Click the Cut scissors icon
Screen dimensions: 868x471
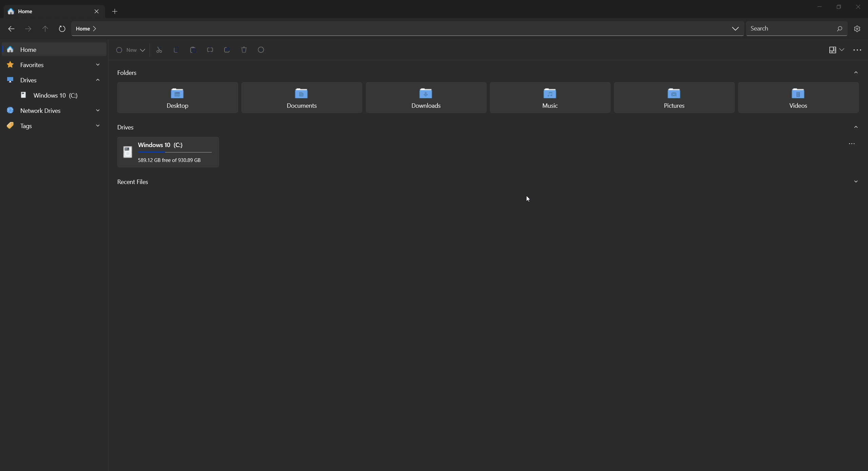point(159,50)
